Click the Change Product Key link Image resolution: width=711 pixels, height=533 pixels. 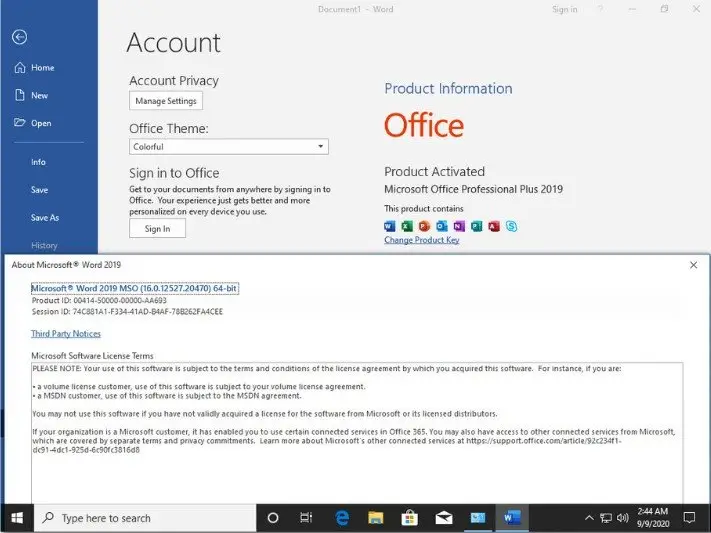(x=422, y=240)
